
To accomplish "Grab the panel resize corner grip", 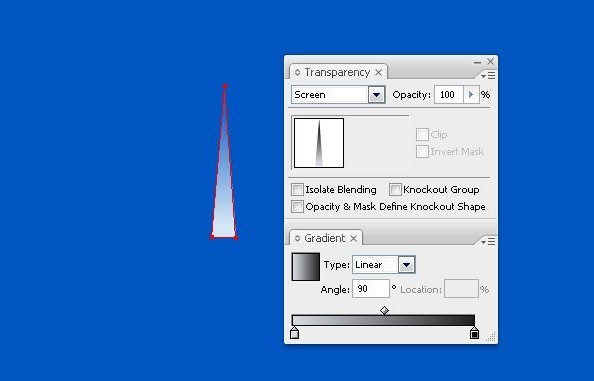I will 491,337.
